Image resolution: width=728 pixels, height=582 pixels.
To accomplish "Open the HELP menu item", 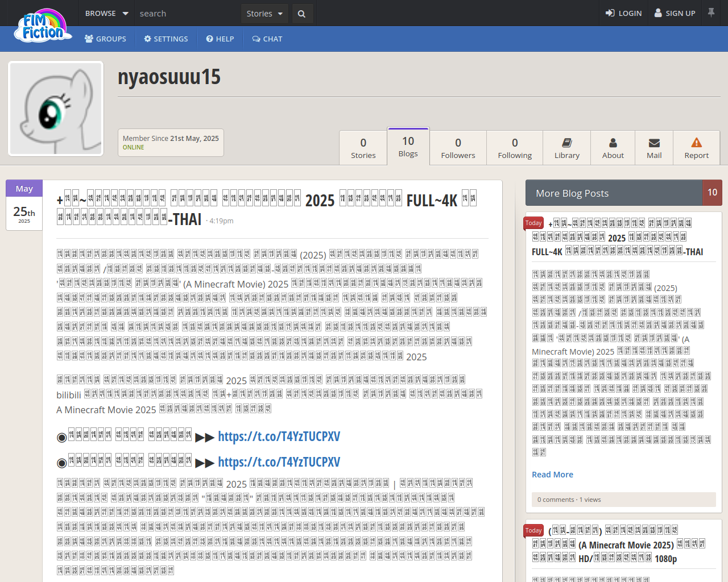I will click(220, 39).
